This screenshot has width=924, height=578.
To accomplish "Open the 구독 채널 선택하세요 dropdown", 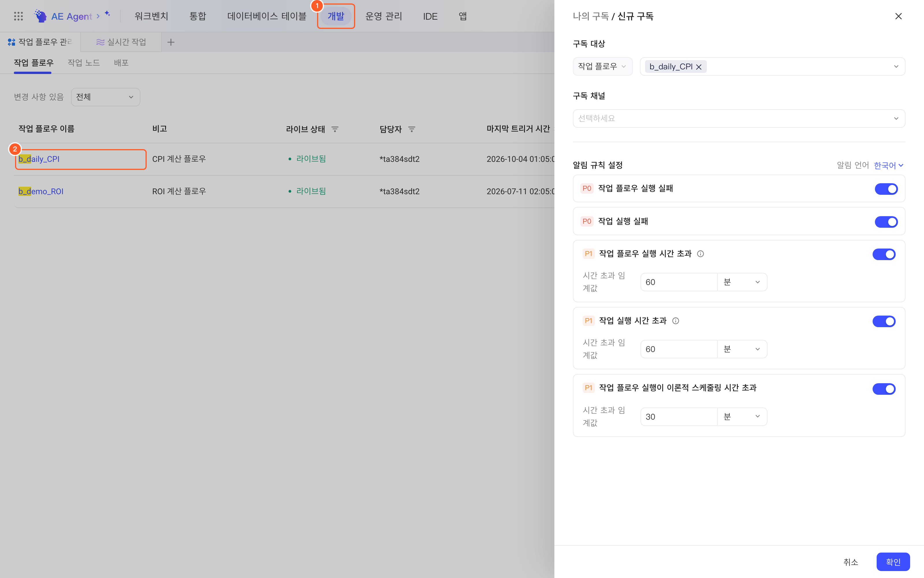I will [739, 118].
